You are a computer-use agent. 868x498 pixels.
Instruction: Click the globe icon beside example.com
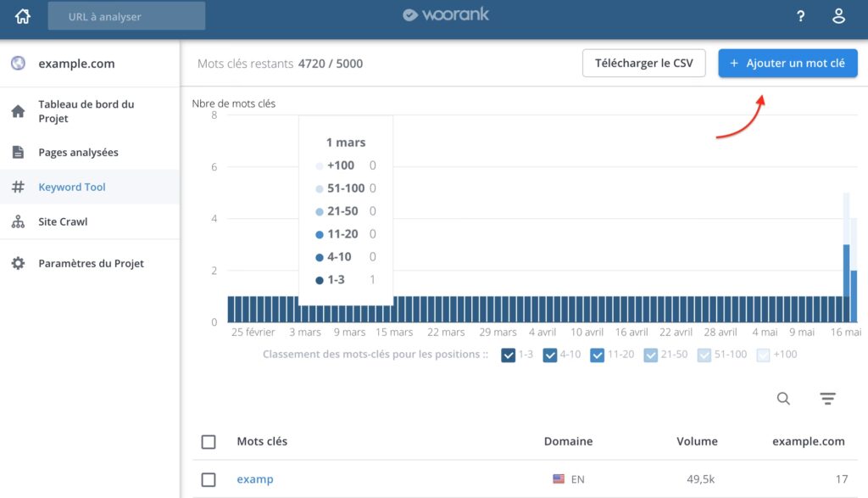[18, 64]
